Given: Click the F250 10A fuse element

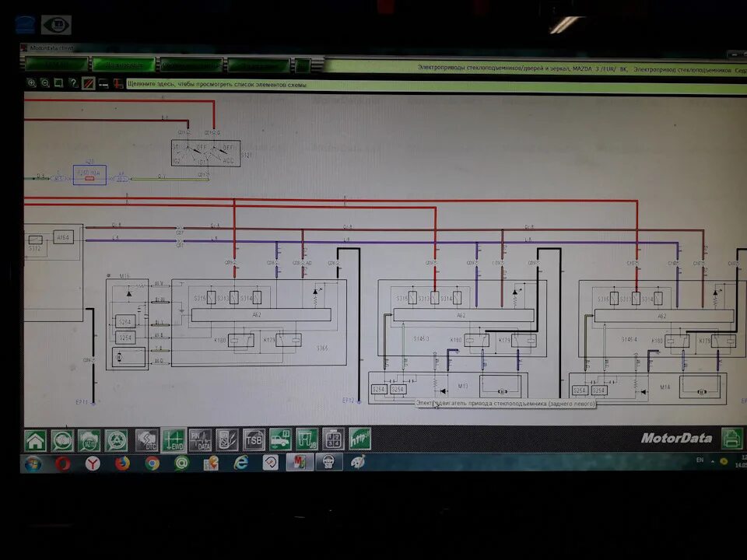Looking at the screenshot, I should 89,175.
